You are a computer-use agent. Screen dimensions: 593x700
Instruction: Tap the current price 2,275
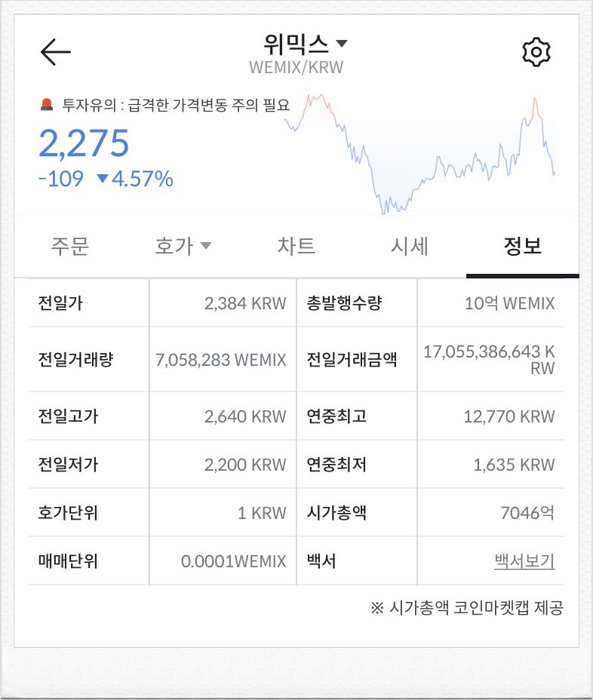[84, 143]
